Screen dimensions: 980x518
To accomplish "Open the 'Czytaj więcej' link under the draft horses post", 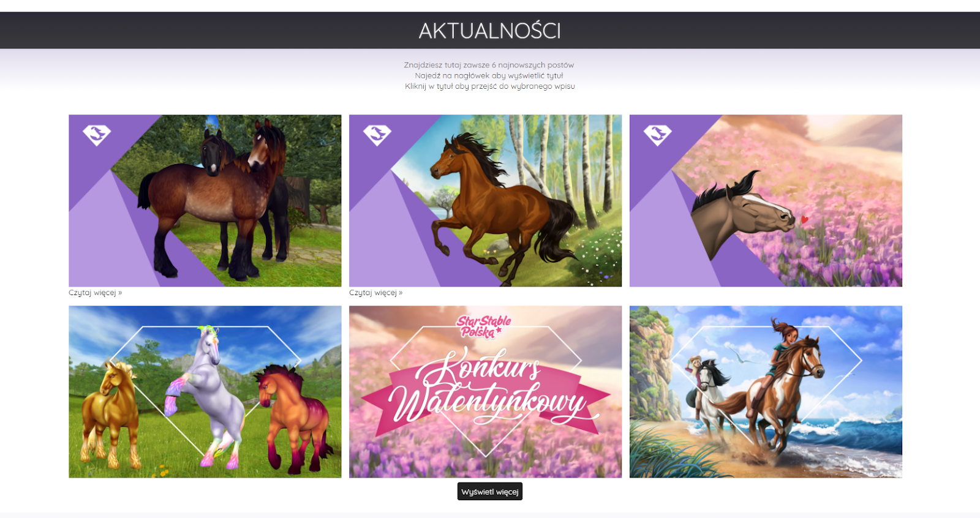I will click(96, 293).
